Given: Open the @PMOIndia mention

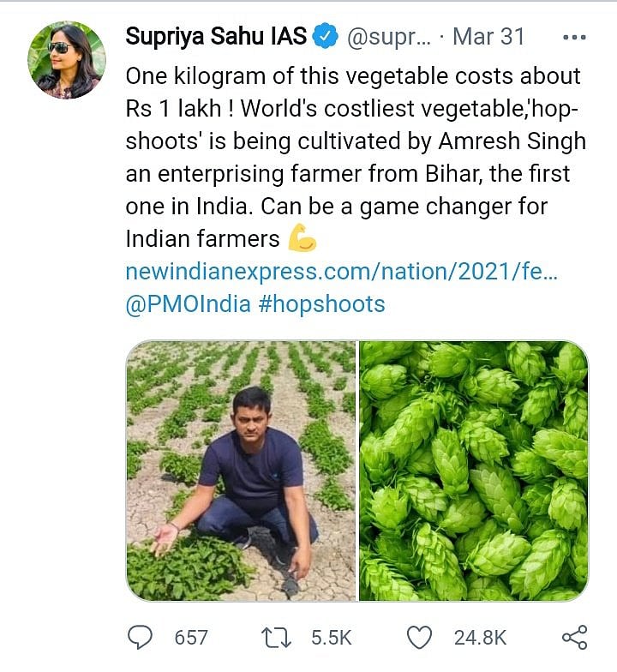Looking at the screenshot, I should pos(187,304).
